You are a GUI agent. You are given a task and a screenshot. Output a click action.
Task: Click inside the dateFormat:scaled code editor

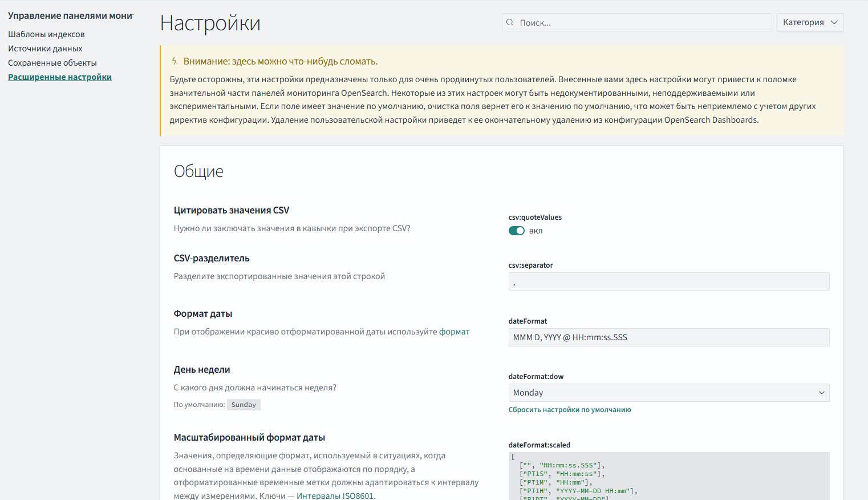coord(668,477)
